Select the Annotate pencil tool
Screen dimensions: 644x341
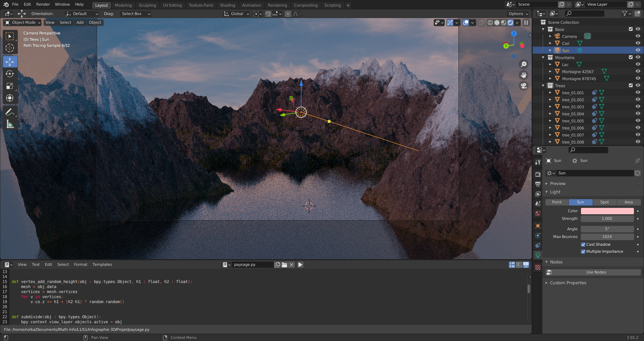click(x=10, y=112)
